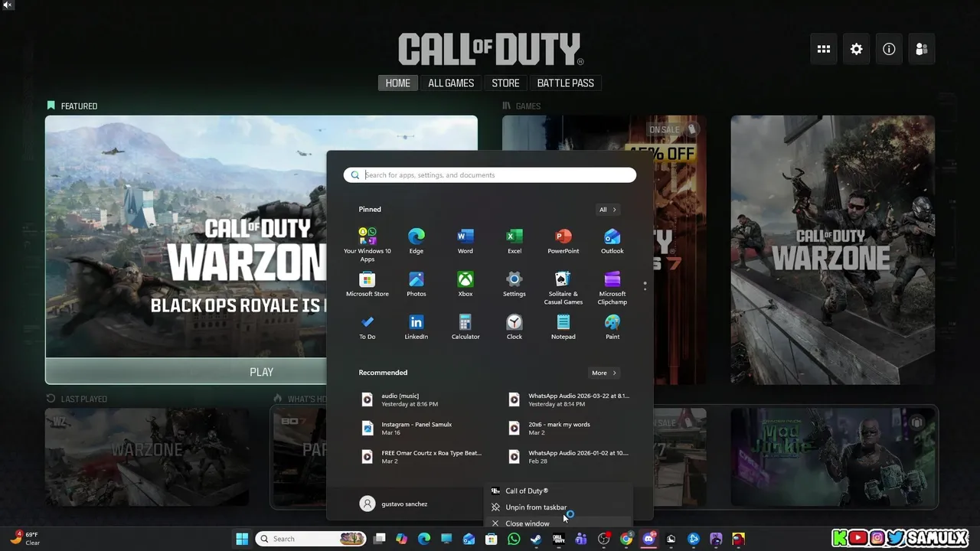Open the Call of Duty grid menu icon
This screenshot has height=551, width=980.
(x=824, y=49)
